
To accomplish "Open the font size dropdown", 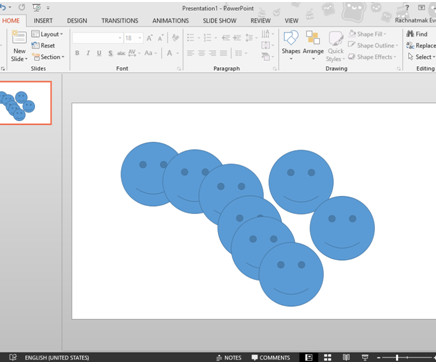I will click(x=140, y=38).
